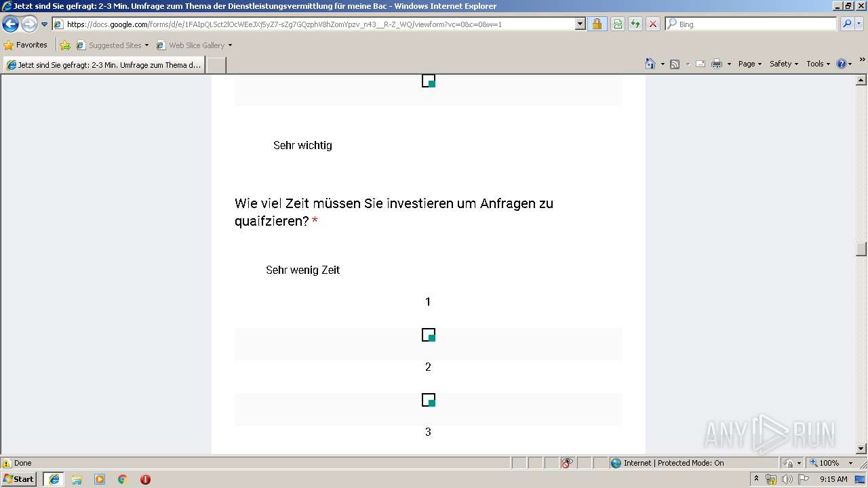Open the Safety menu
Viewport: 868px width, 488px height.
[x=784, y=64]
